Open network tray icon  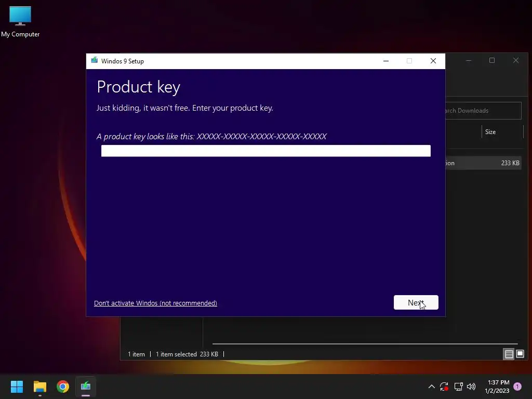point(458,387)
